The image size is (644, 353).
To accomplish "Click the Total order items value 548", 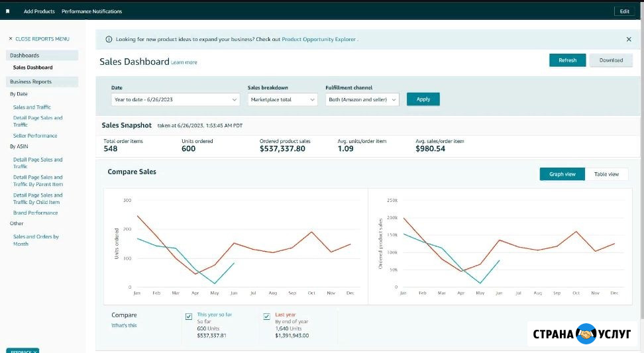I will 111,148.
